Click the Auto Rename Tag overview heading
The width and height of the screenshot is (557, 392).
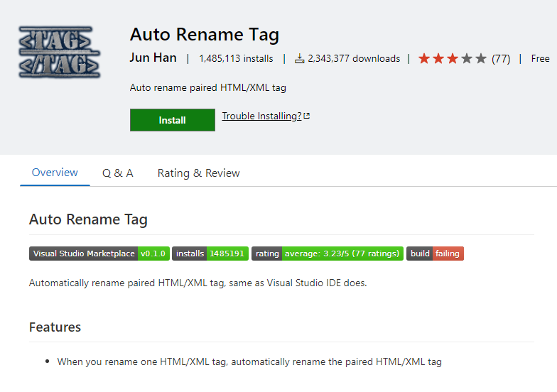(x=88, y=219)
